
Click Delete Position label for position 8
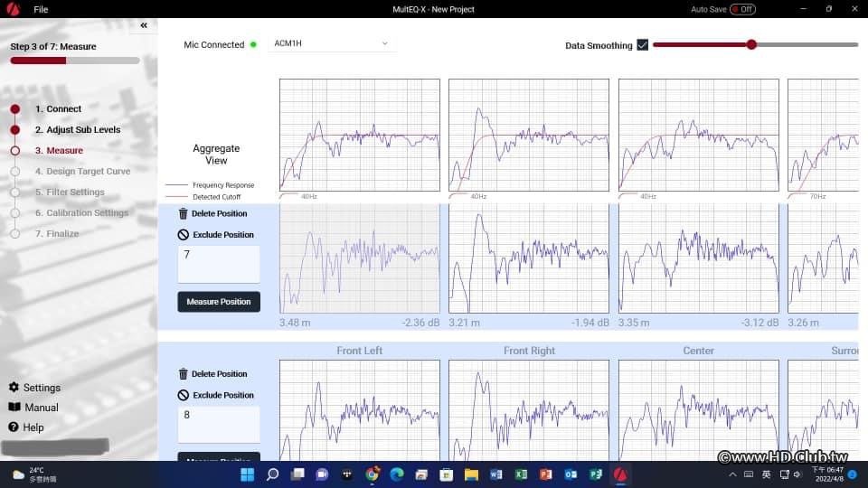(219, 374)
